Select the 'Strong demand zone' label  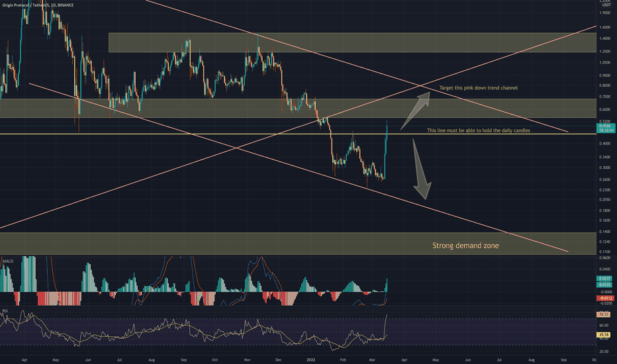coord(465,246)
